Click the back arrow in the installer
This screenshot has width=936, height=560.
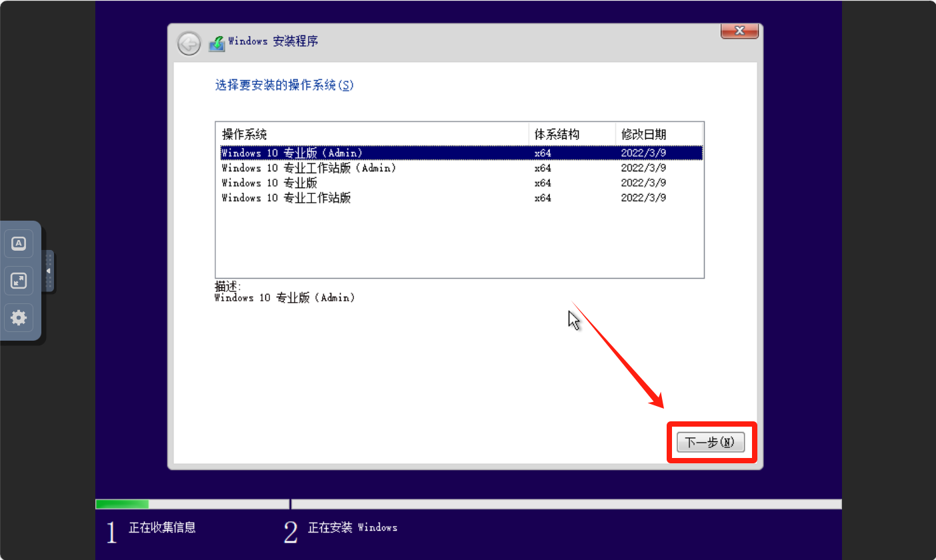tap(189, 44)
